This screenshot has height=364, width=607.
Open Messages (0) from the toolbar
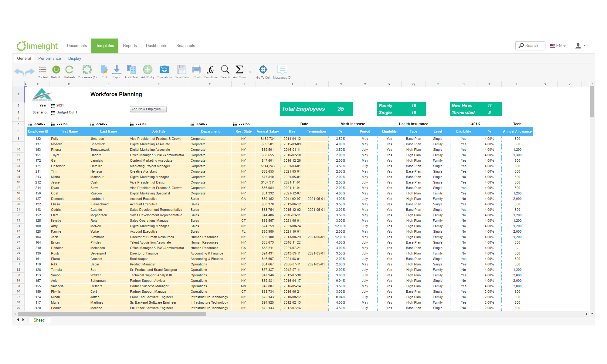point(282,71)
